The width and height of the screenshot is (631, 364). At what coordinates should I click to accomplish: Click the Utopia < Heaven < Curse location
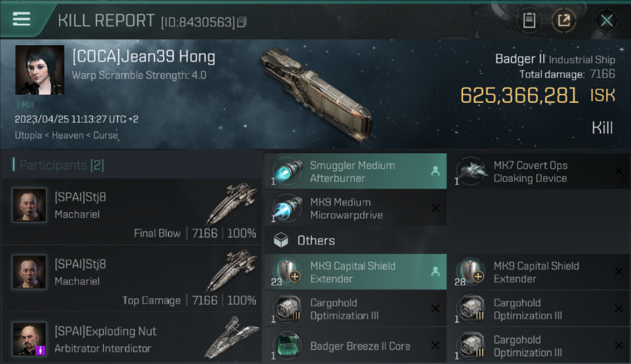coord(66,135)
